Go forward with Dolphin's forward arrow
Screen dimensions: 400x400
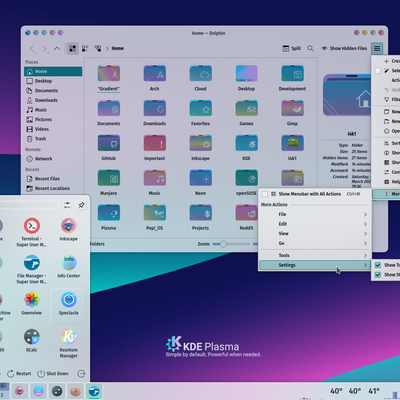tap(45, 49)
